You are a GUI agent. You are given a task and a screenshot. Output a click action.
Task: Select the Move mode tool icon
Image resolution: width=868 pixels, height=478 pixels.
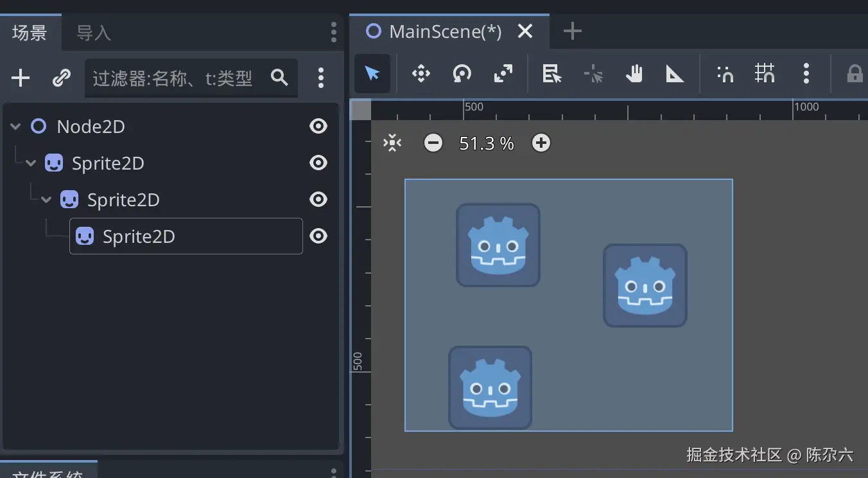coord(421,74)
